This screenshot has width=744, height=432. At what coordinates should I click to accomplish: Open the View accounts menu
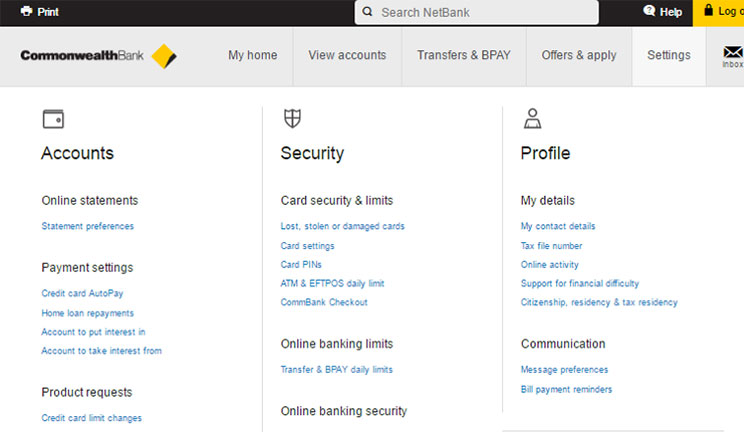point(347,56)
